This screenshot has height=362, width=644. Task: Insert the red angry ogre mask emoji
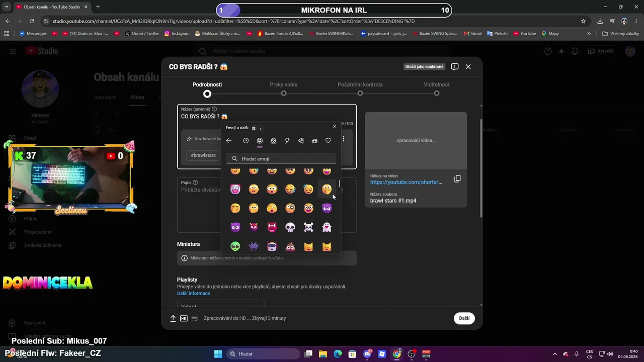pos(272,227)
